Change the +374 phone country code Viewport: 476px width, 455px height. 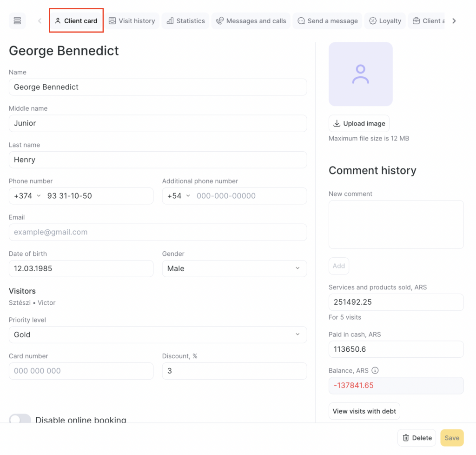(27, 196)
